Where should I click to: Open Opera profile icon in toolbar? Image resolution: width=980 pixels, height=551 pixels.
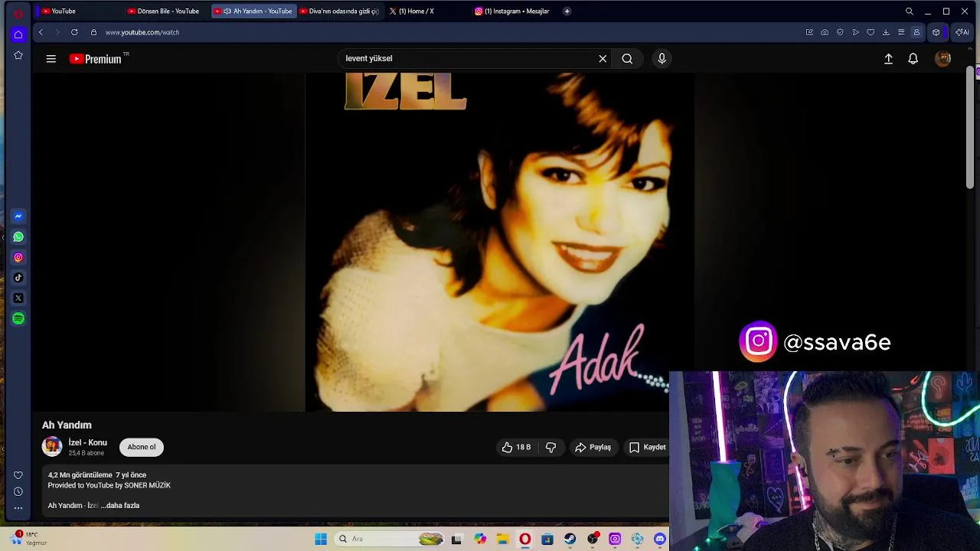(x=916, y=32)
